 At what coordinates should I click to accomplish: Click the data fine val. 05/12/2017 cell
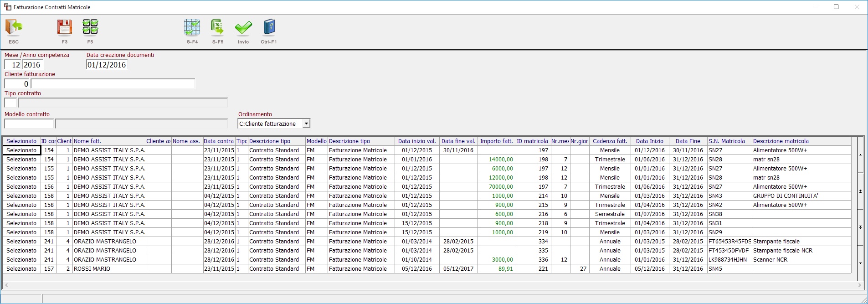458,269
